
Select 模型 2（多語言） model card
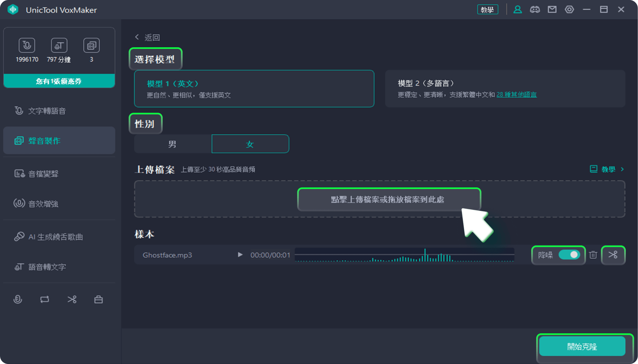(505, 89)
